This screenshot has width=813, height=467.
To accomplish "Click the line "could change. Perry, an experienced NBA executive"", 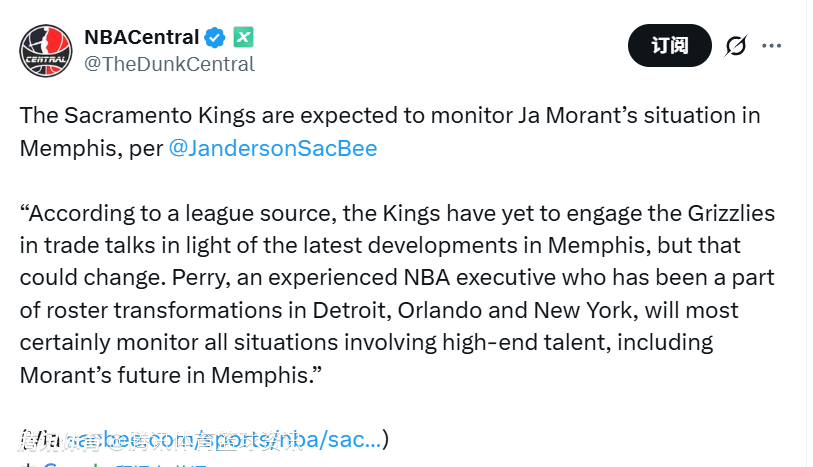I will [x=396, y=278].
